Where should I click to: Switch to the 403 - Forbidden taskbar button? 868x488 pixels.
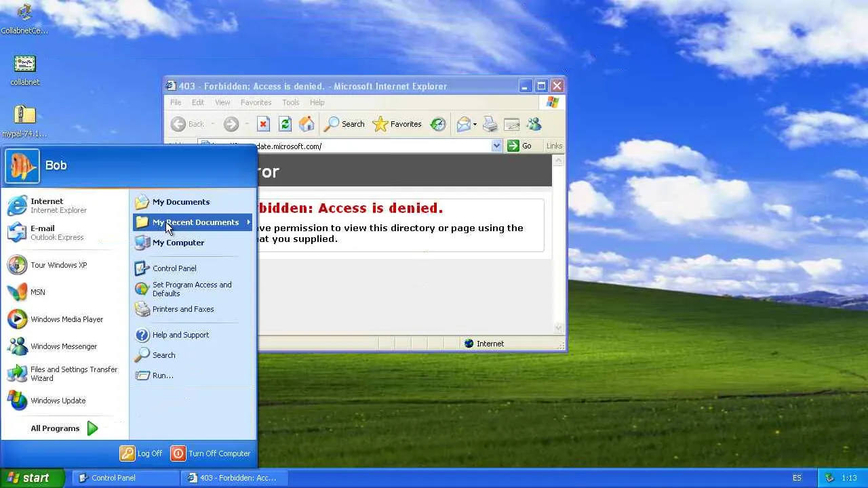[x=235, y=478]
